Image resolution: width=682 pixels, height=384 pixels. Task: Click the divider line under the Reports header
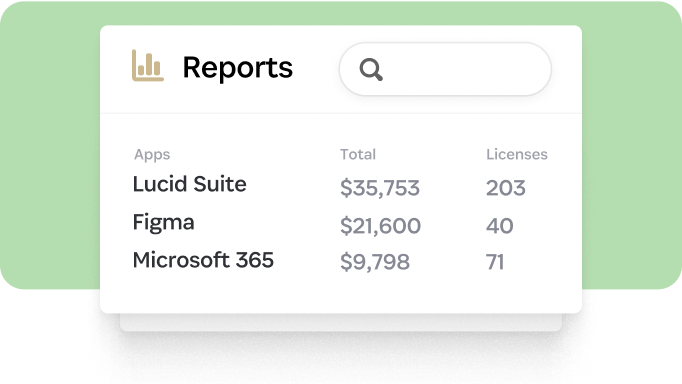pyautogui.click(x=341, y=114)
